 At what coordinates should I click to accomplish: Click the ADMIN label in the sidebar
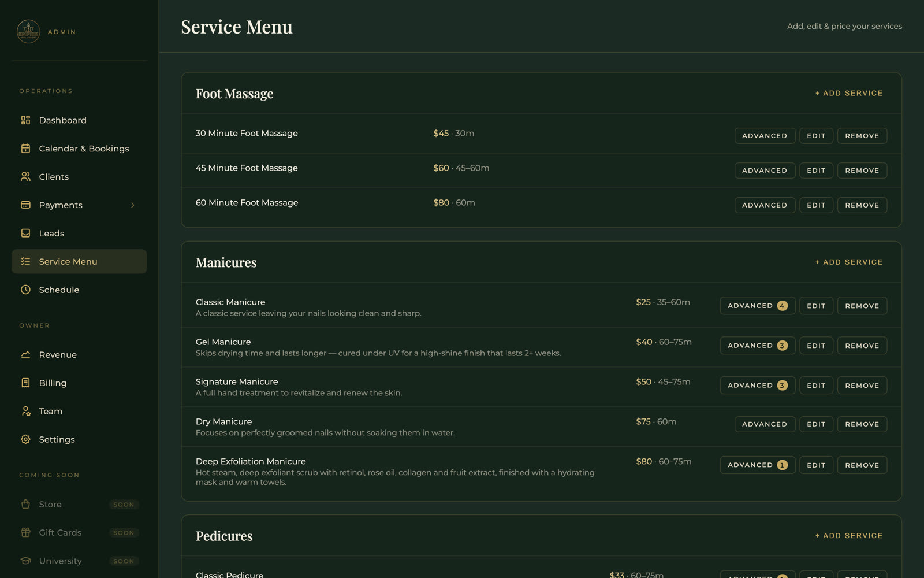pyautogui.click(x=62, y=32)
